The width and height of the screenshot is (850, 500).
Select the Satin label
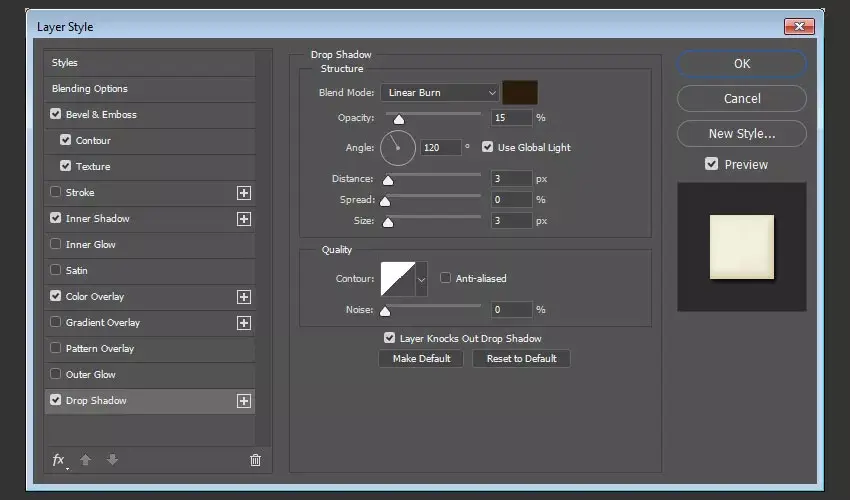tap(76, 271)
